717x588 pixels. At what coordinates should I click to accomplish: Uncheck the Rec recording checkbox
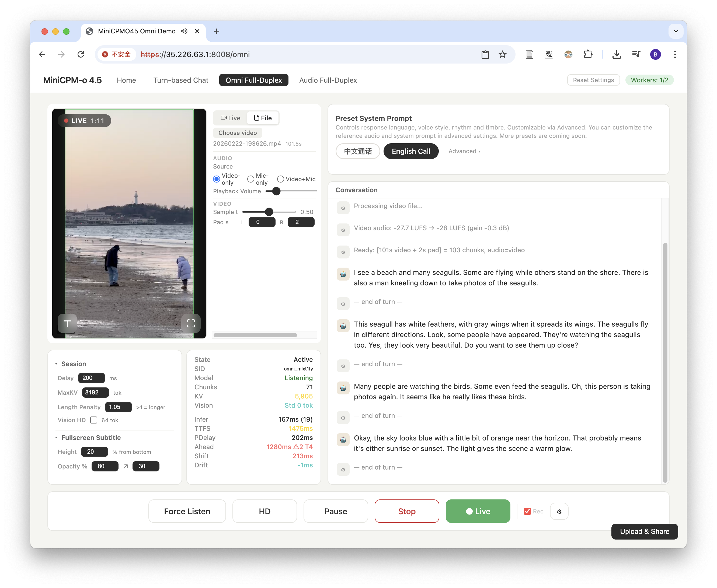point(527,512)
